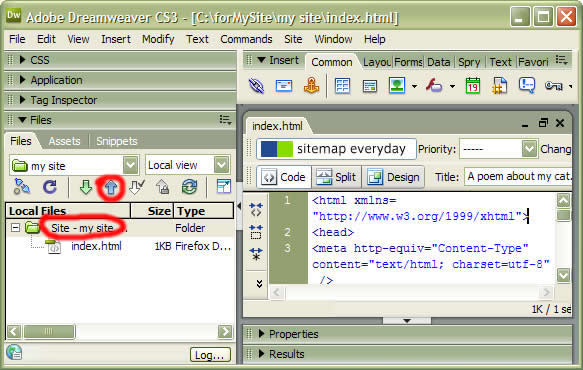Click the Get files green down arrow
Image resolution: width=583 pixels, height=370 pixels.
[86, 187]
